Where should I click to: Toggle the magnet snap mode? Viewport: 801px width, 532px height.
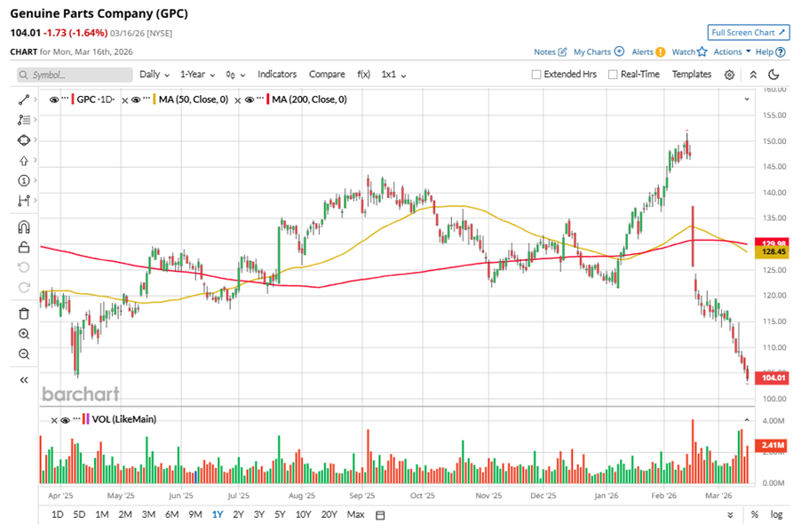point(23,226)
